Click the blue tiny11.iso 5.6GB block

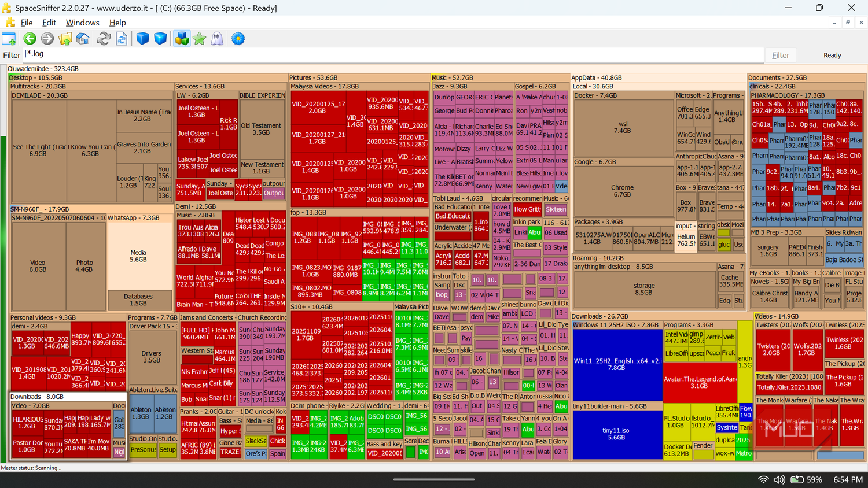[x=617, y=434]
